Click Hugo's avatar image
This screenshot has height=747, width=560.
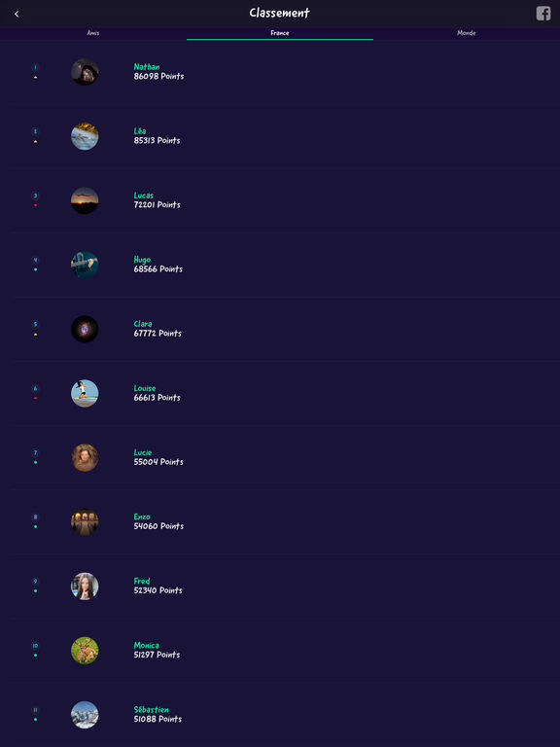click(85, 265)
